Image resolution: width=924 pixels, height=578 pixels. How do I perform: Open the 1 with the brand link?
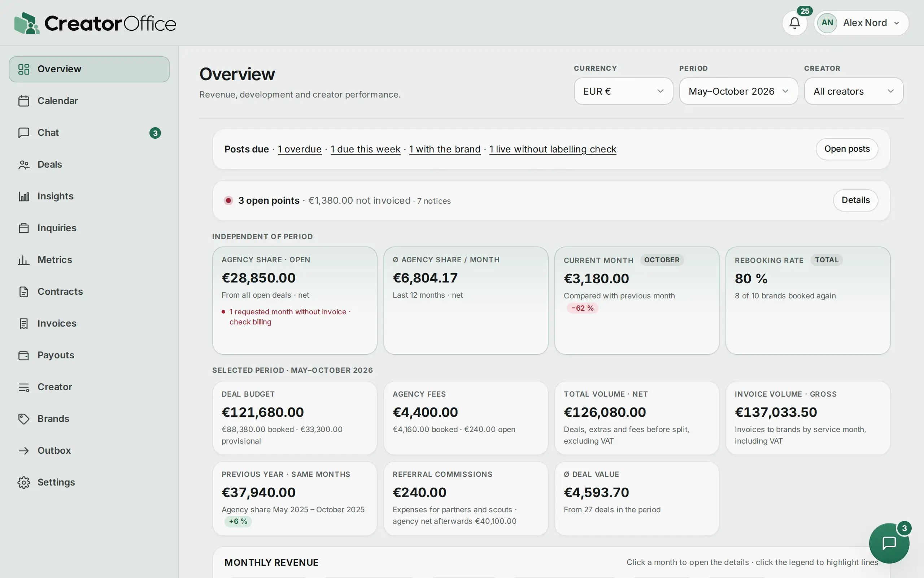(445, 149)
